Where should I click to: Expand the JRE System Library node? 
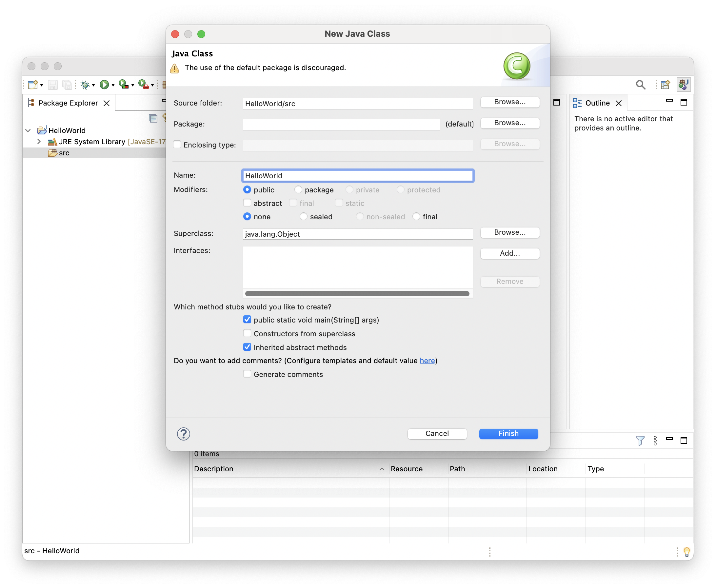point(39,142)
